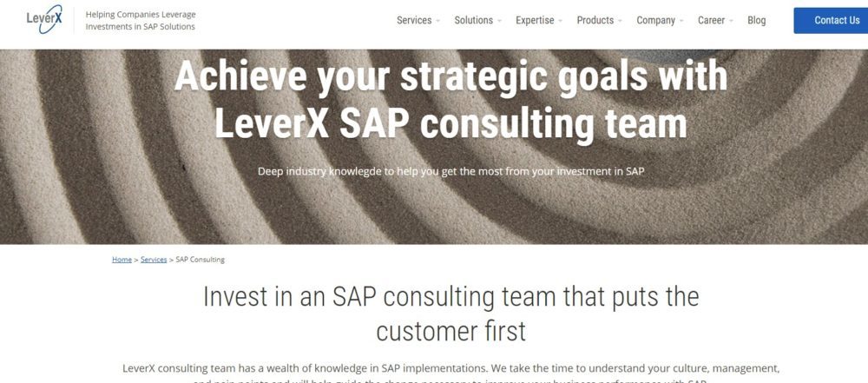This screenshot has height=383, width=868.
Task: Open the Company navigation menu
Action: click(655, 21)
